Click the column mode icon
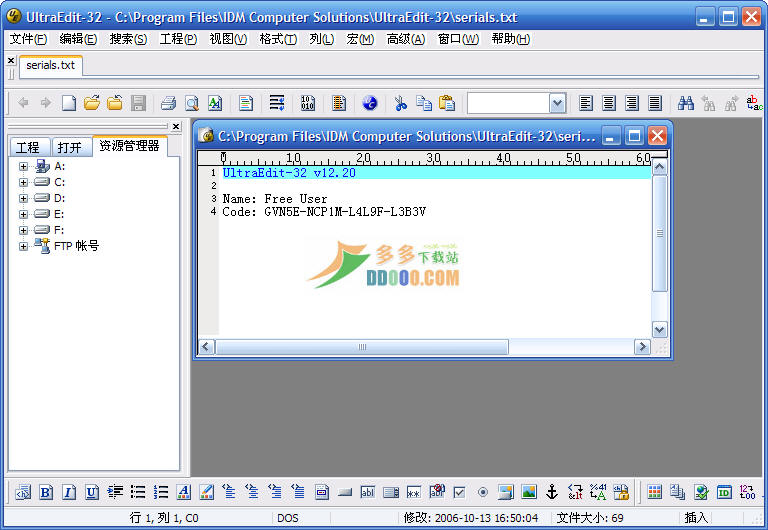Viewport: 768px width, 530px height. click(x=339, y=103)
